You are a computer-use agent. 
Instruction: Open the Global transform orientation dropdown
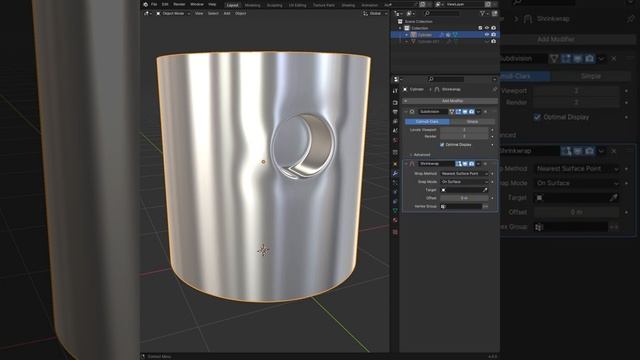[375, 13]
